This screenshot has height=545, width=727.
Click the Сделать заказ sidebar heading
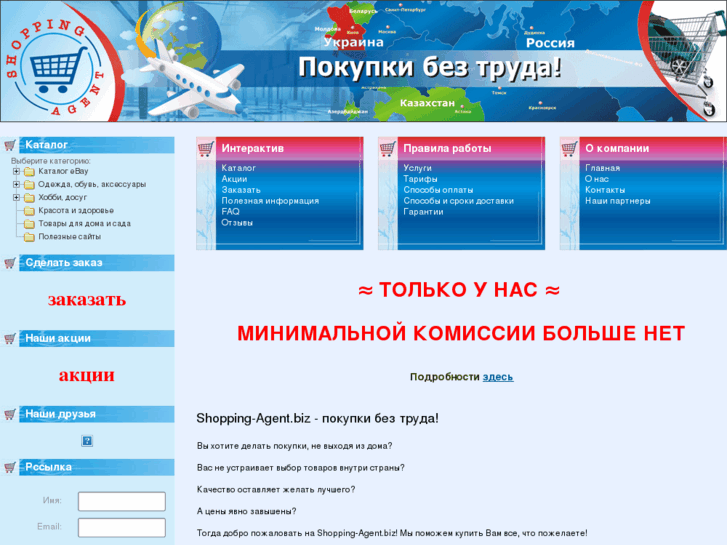click(64, 263)
